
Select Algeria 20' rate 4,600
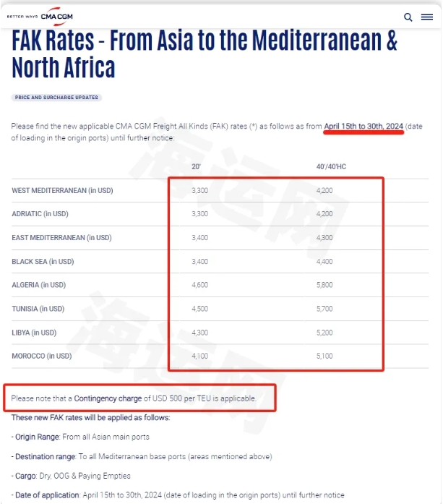click(199, 285)
